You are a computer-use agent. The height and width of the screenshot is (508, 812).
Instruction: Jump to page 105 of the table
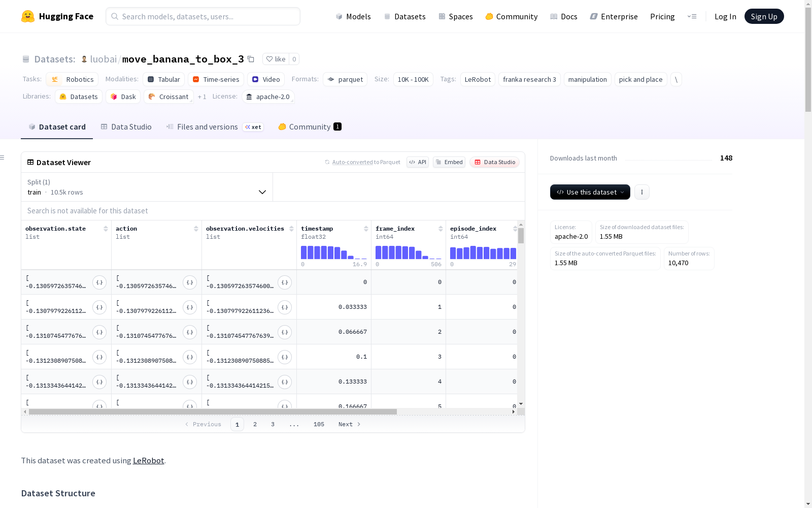[x=319, y=424]
